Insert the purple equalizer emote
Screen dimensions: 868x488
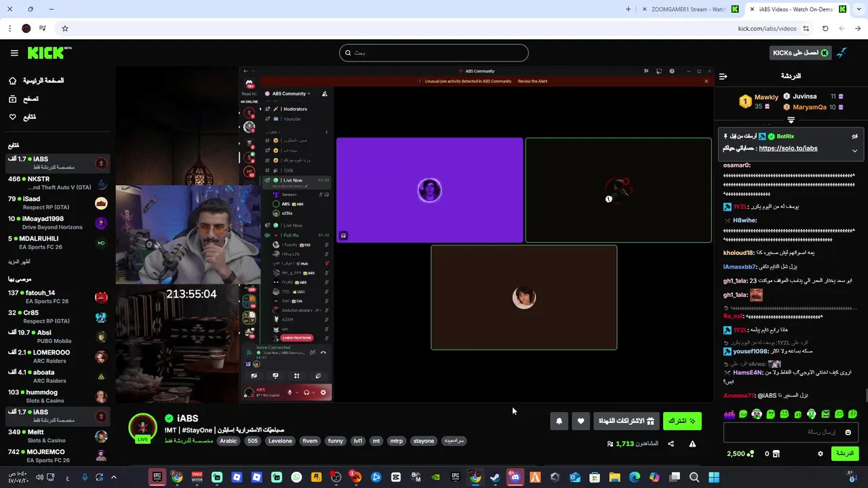coord(729,414)
